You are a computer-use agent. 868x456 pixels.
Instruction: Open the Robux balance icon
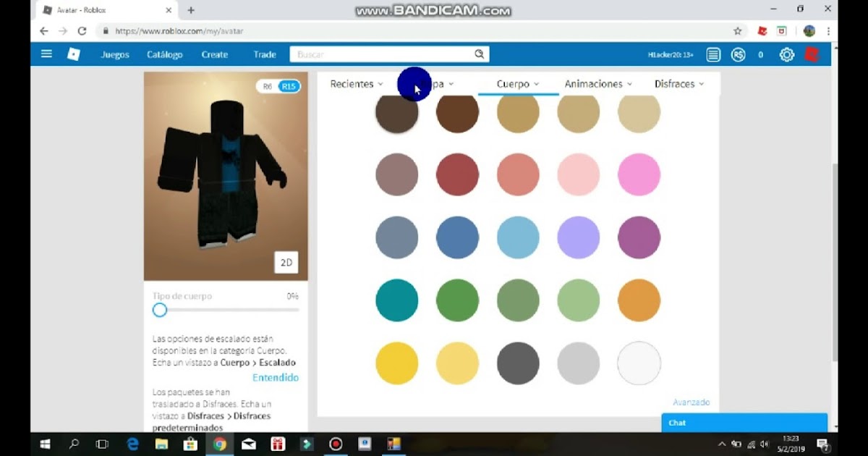tap(738, 54)
